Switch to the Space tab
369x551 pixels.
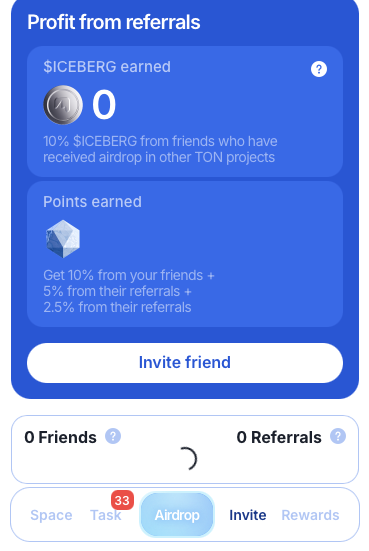point(51,515)
